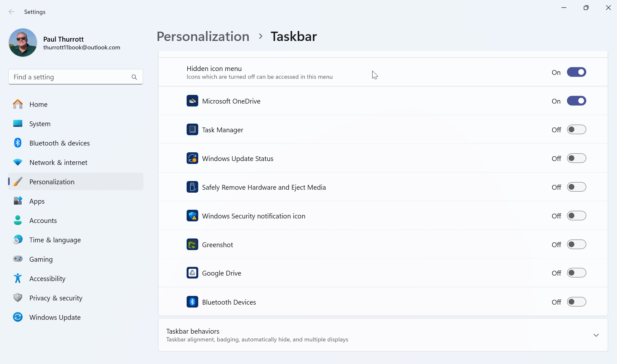Click the Find a setting search box
This screenshot has width=617, height=364.
click(x=69, y=77)
